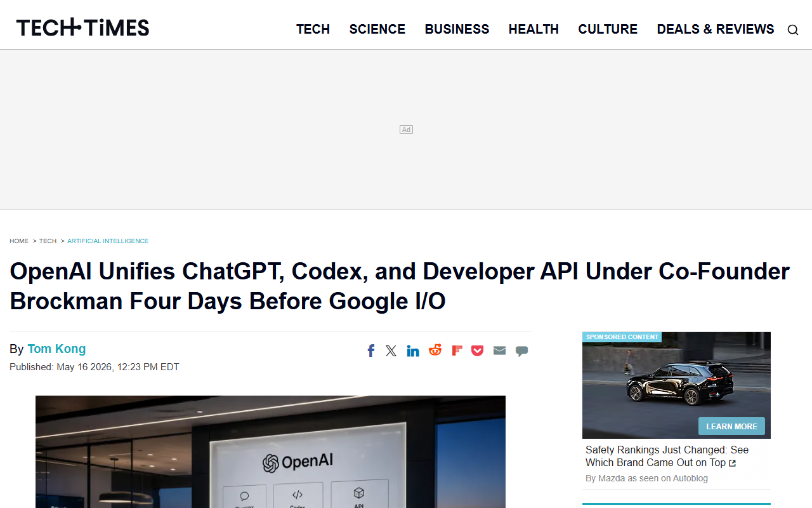Share article on LinkedIn

413,351
